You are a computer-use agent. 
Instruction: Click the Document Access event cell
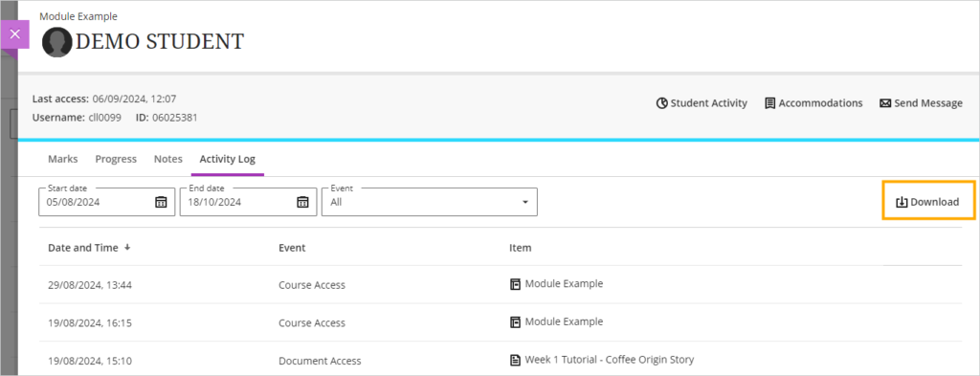tap(320, 361)
